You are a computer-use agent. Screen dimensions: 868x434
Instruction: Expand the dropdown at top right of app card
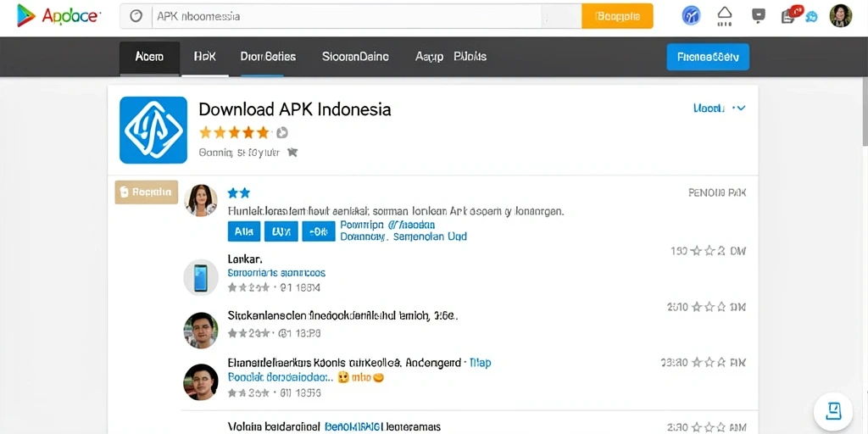tap(719, 108)
